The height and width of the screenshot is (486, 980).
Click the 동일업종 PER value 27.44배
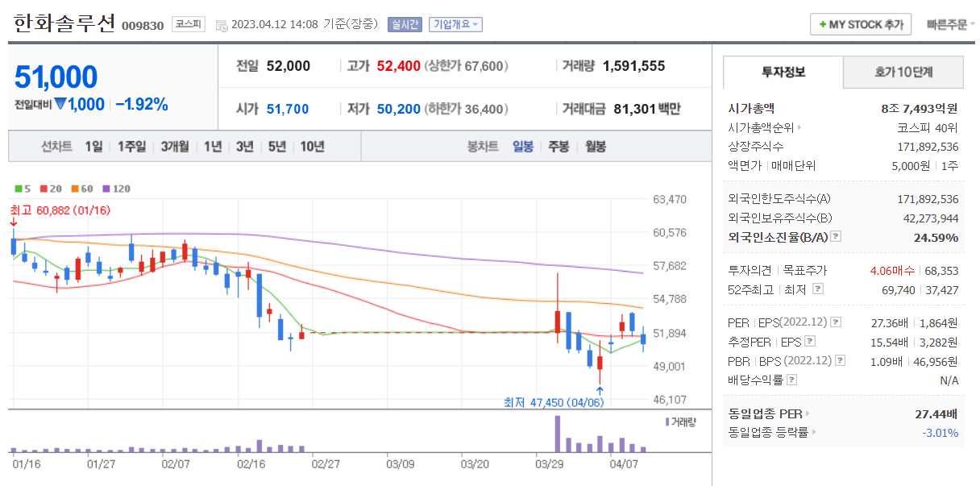tap(935, 413)
